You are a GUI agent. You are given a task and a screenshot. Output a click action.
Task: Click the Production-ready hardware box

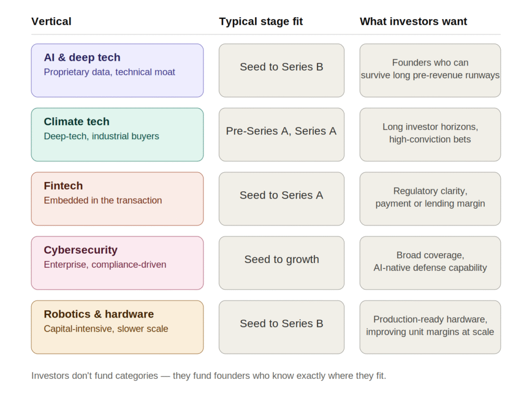[x=430, y=327]
